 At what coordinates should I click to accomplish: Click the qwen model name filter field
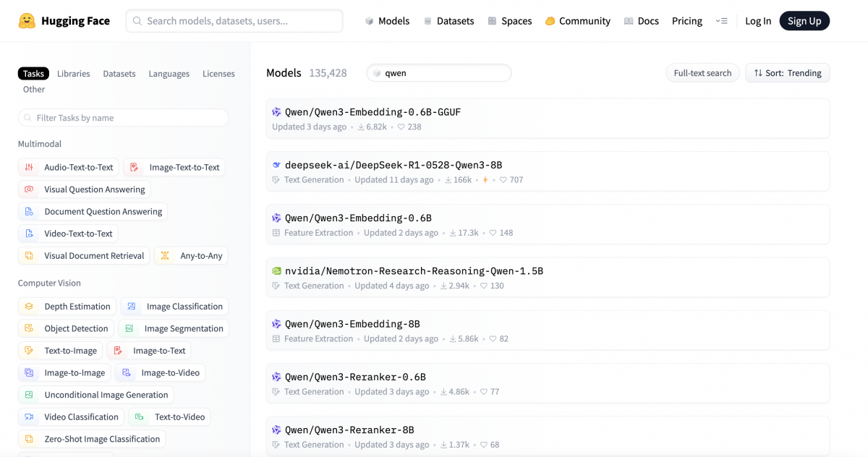(439, 73)
